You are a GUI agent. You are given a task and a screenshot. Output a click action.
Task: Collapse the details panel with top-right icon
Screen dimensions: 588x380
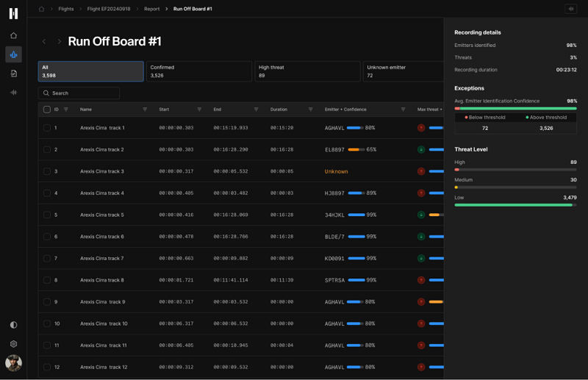point(571,9)
